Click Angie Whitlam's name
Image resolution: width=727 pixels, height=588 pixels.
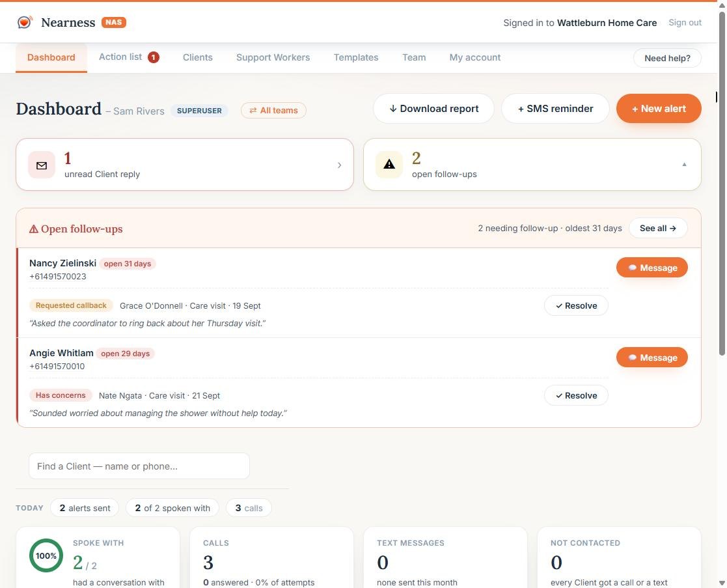pyautogui.click(x=61, y=353)
